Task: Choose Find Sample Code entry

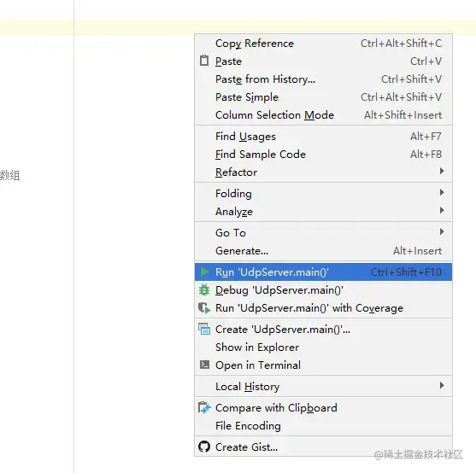Action: click(323, 155)
